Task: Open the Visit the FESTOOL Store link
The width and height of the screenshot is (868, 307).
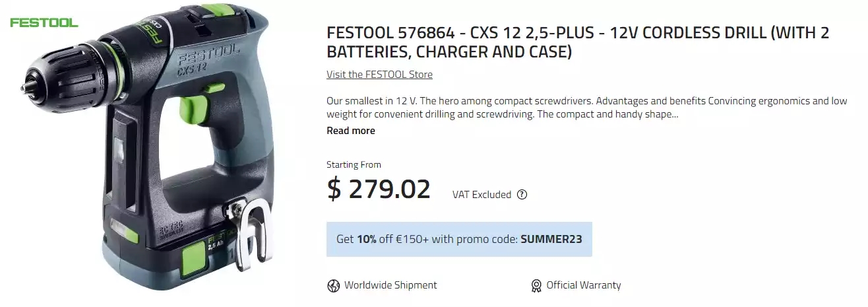Action: (x=379, y=75)
